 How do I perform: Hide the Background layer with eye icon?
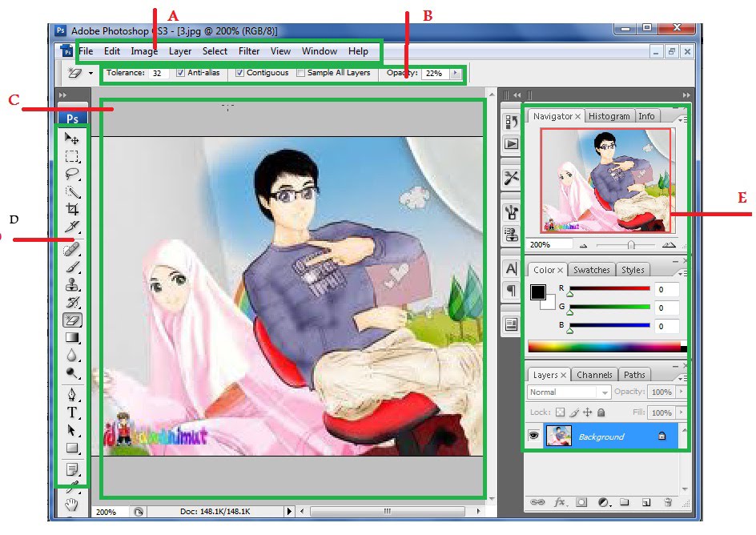coord(533,436)
